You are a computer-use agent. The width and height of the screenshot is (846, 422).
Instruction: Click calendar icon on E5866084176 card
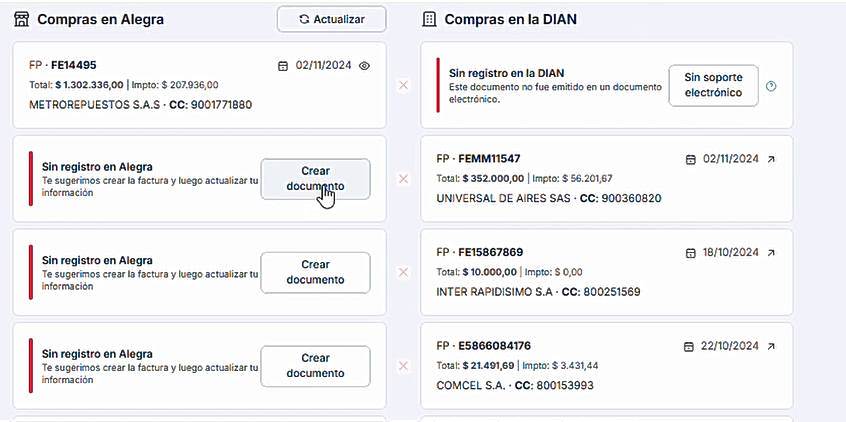pyautogui.click(x=690, y=347)
